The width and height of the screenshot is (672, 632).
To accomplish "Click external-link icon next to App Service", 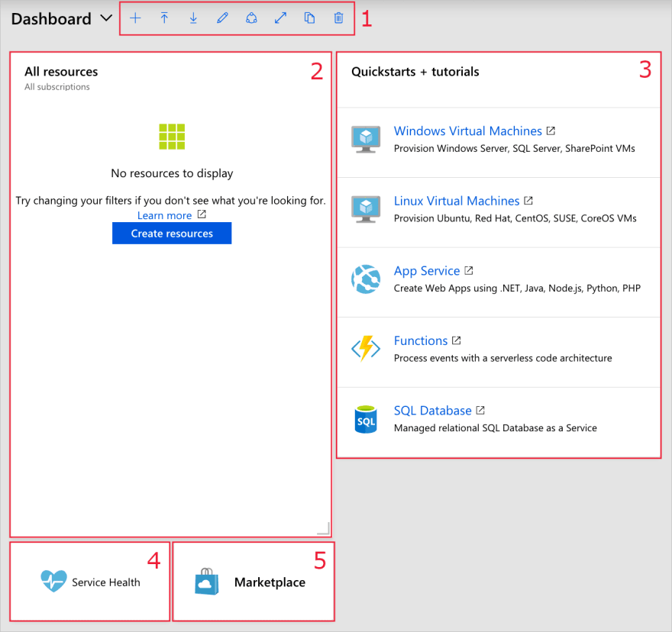I will tap(469, 270).
